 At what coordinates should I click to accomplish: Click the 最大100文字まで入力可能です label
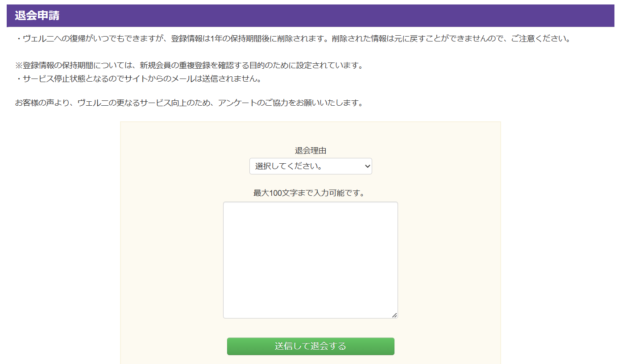pyautogui.click(x=309, y=193)
